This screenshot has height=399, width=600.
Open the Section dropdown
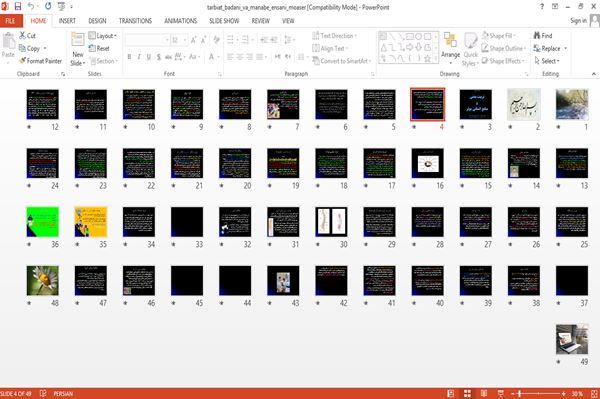click(104, 61)
